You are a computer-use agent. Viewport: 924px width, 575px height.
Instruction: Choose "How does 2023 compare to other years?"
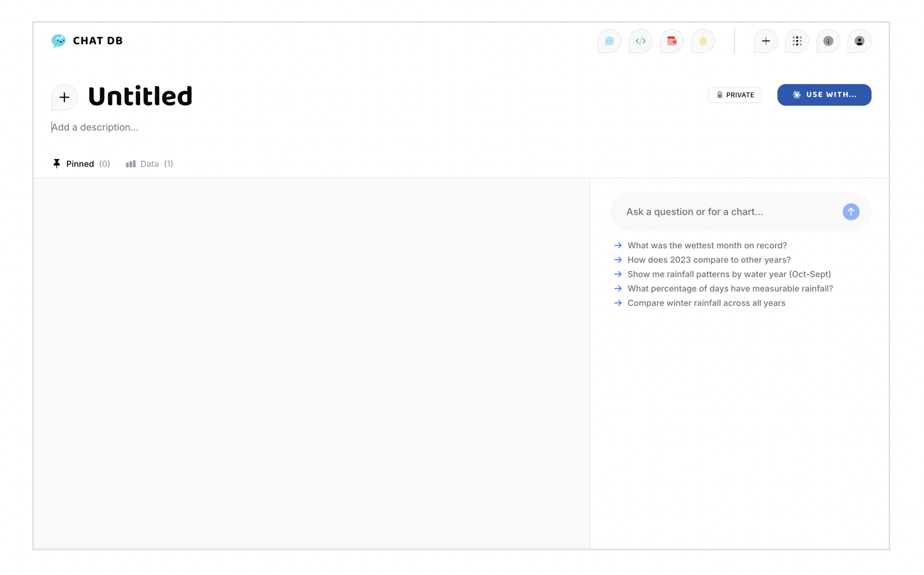point(709,260)
